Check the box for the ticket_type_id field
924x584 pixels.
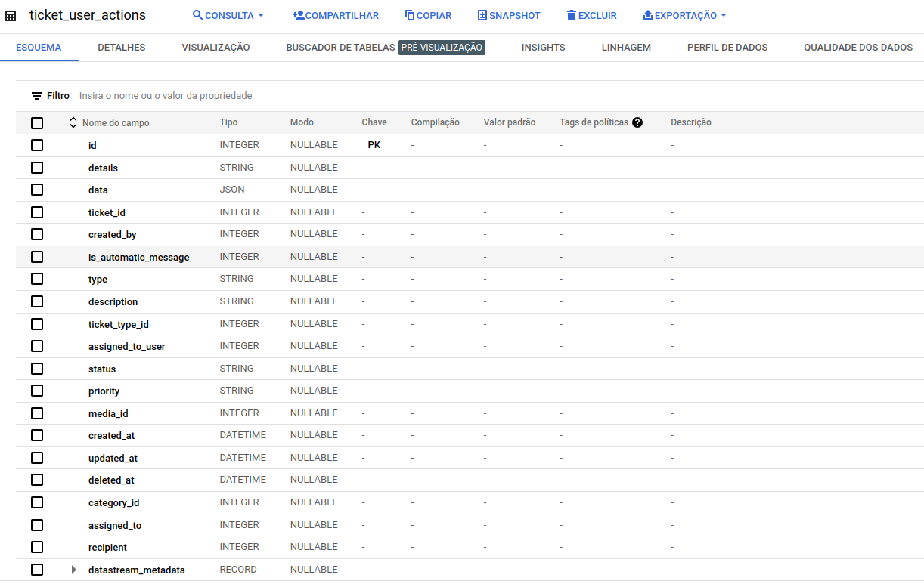[37, 324]
